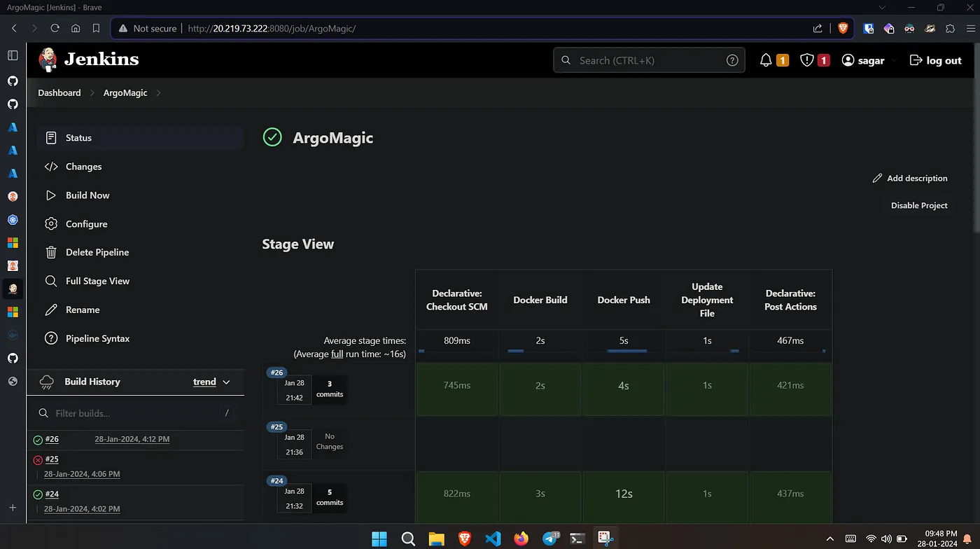Click the red failed icon beside build #25

38,460
